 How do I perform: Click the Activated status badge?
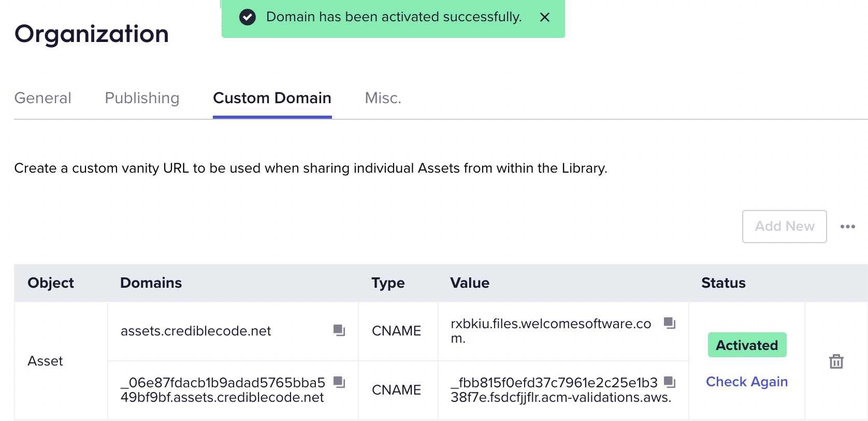coord(747,345)
